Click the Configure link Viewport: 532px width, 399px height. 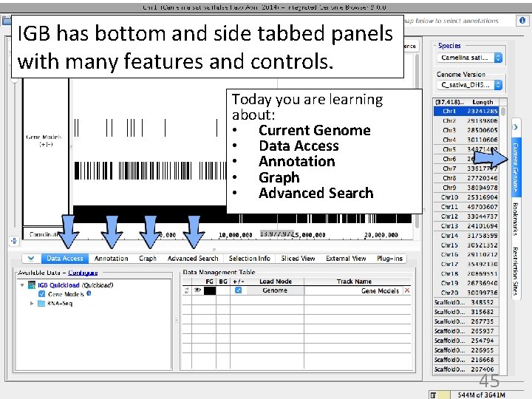(x=83, y=273)
